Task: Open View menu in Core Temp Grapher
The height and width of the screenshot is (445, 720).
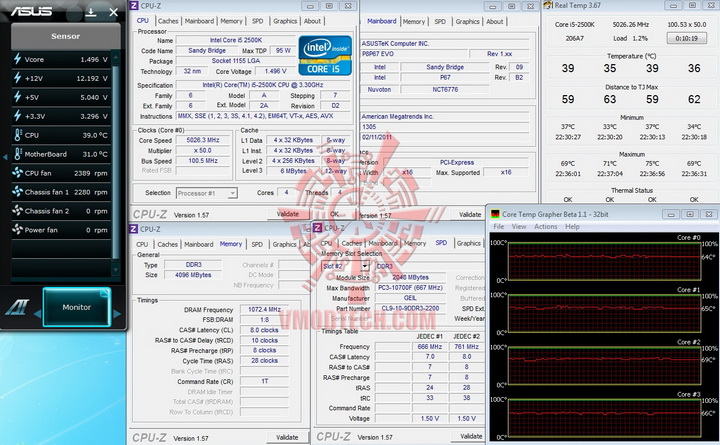Action: 519,226
